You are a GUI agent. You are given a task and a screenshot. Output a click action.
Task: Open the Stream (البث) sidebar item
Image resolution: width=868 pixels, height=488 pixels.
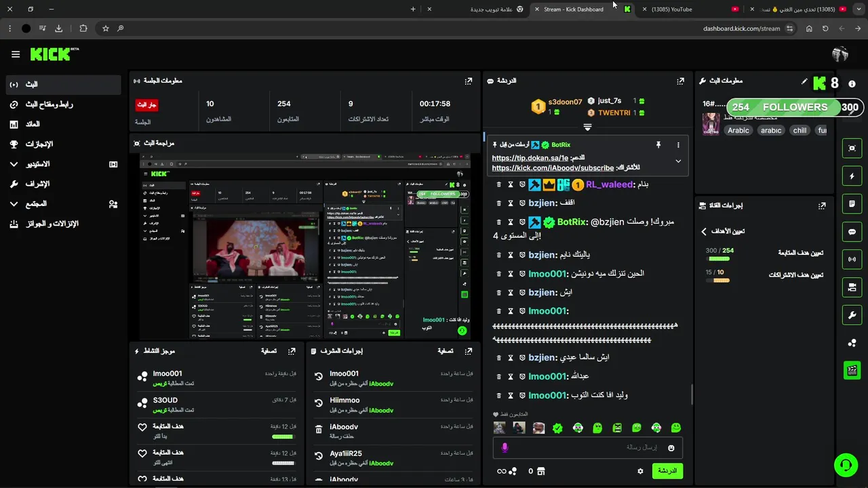click(x=64, y=85)
